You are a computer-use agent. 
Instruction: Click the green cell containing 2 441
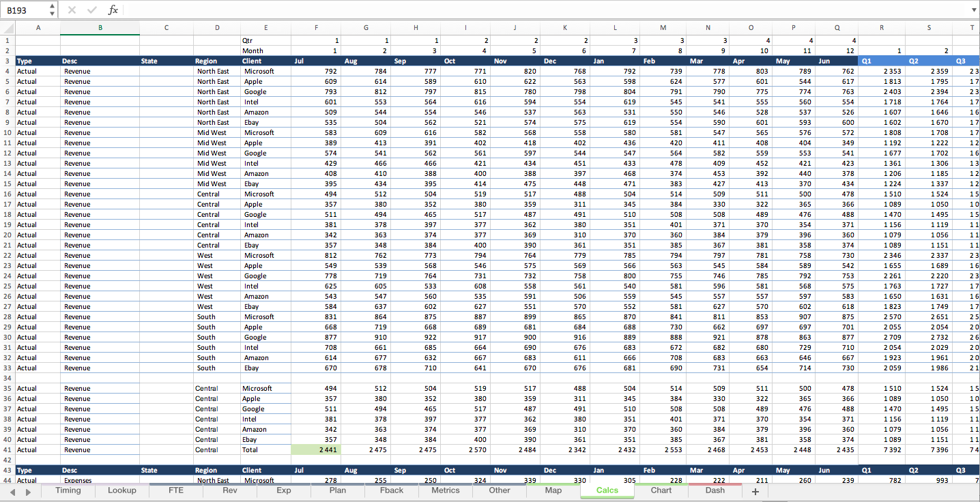pyautogui.click(x=316, y=449)
